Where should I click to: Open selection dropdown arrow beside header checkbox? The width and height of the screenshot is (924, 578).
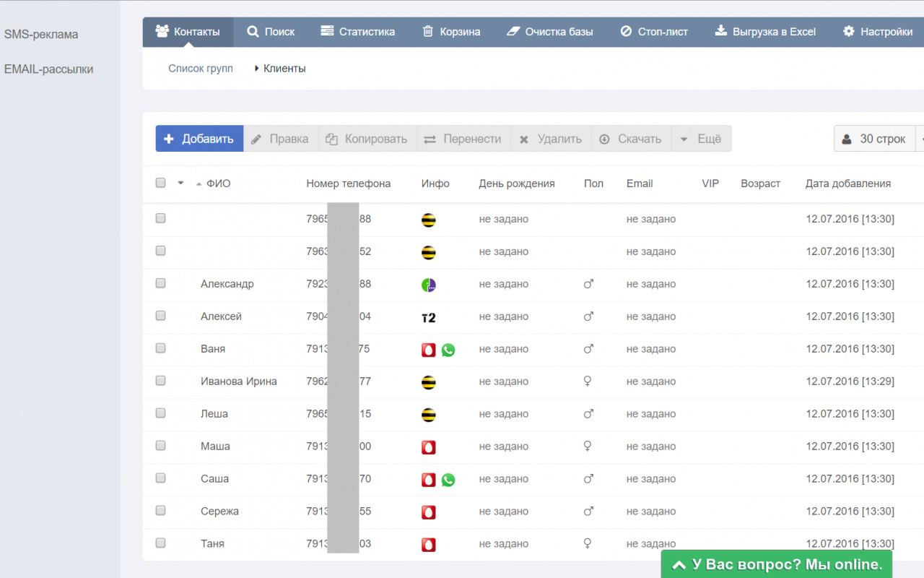(x=180, y=183)
